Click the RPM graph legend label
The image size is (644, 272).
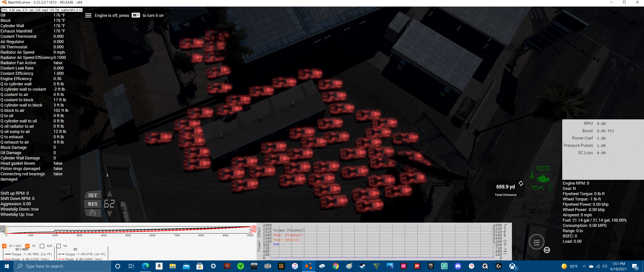276,245
